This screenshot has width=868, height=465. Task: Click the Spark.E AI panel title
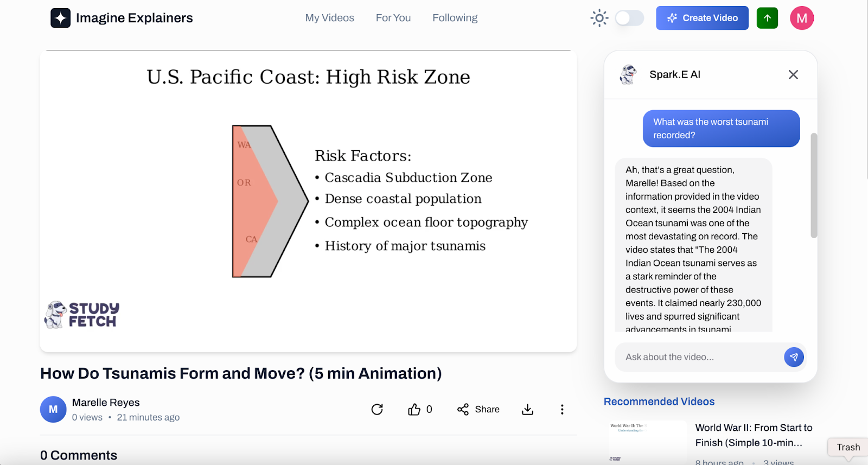[x=675, y=75]
